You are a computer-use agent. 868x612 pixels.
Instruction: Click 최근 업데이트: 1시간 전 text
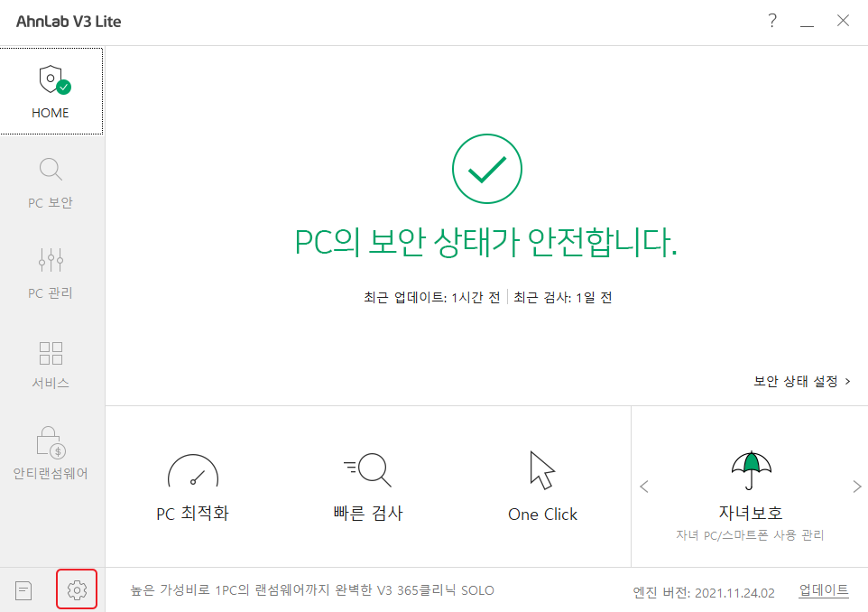[432, 297]
